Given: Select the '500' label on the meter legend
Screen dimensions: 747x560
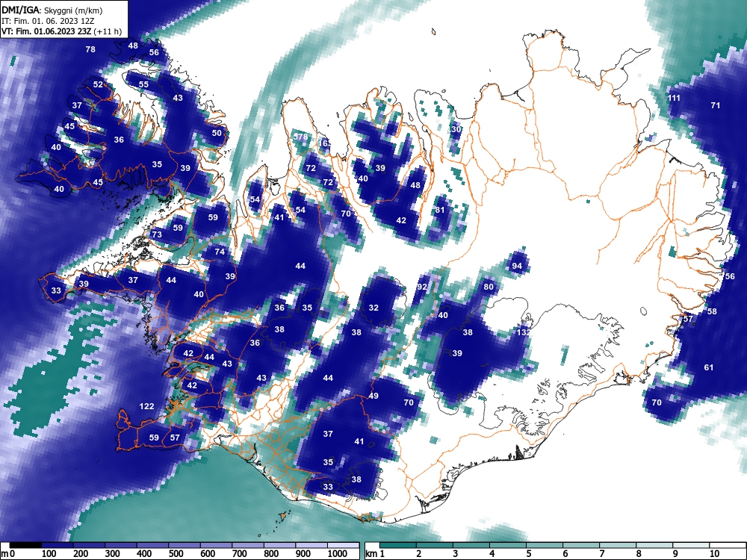Looking at the screenshot, I should coord(176,553).
